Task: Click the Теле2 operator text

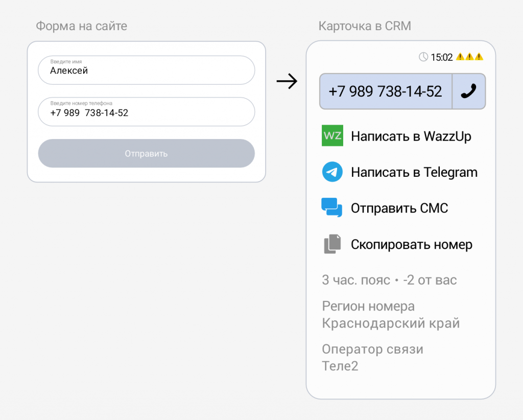Action: 340,366
